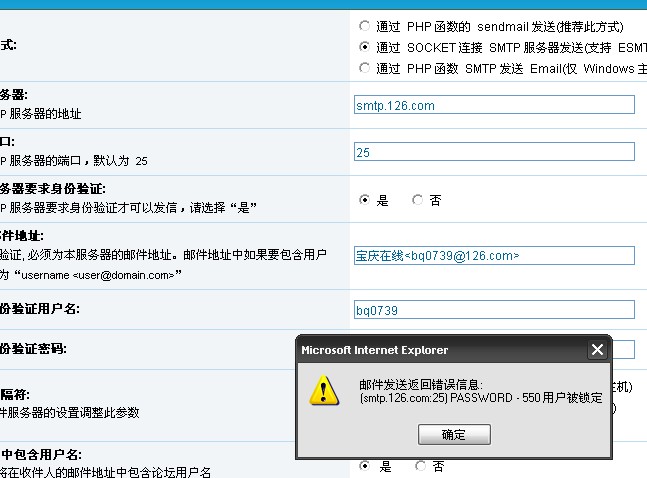Choose 是 for include username option
Image resolution: width=647 pixels, height=478 pixels.
(364, 466)
